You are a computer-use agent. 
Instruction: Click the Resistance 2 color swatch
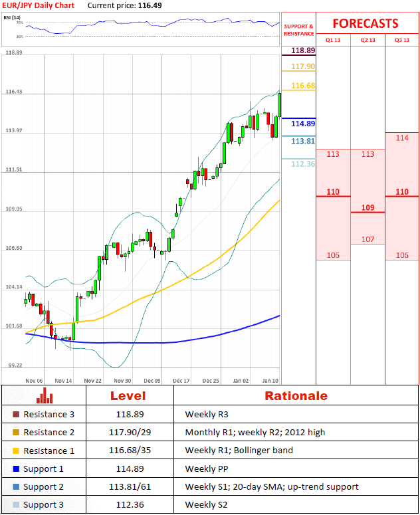[x=16, y=432]
